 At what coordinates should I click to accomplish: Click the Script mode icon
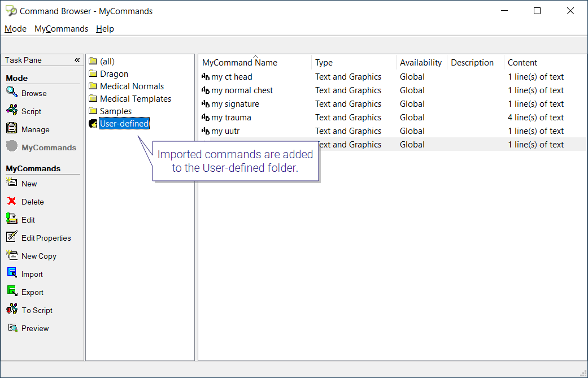click(x=12, y=110)
